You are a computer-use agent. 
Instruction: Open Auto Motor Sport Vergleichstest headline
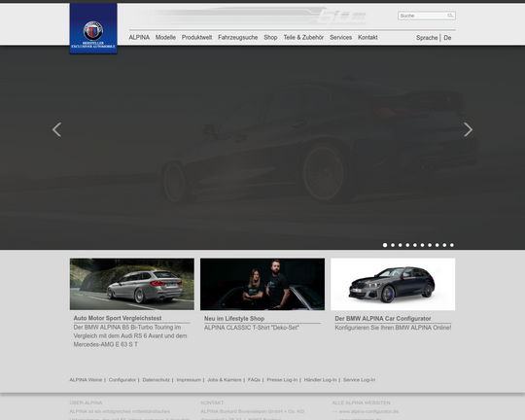(118, 318)
